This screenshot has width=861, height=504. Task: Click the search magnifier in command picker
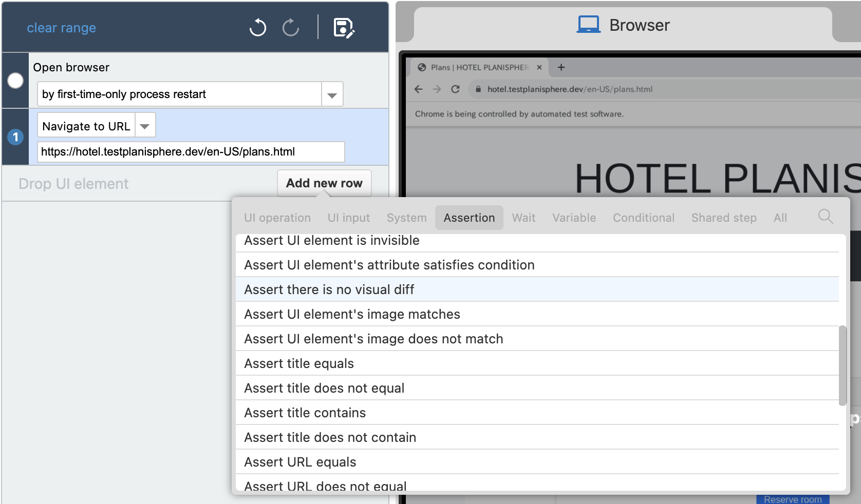(825, 217)
